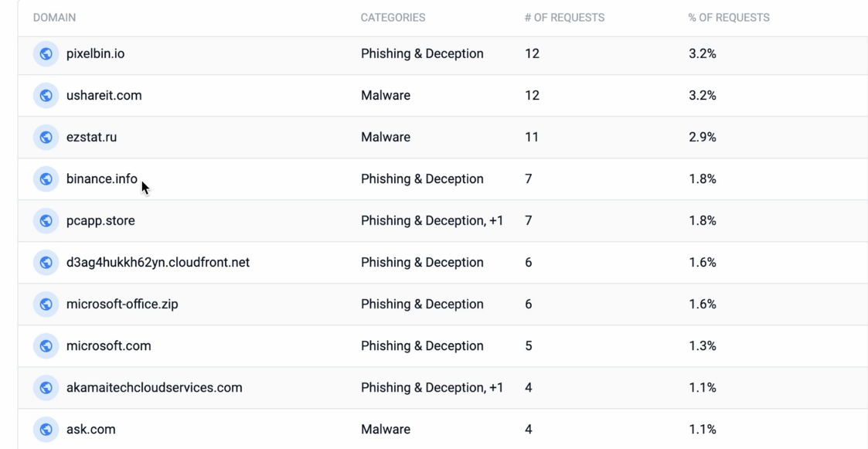This screenshot has height=449, width=868.
Task: Open the binance.info domain entry
Action: point(102,179)
